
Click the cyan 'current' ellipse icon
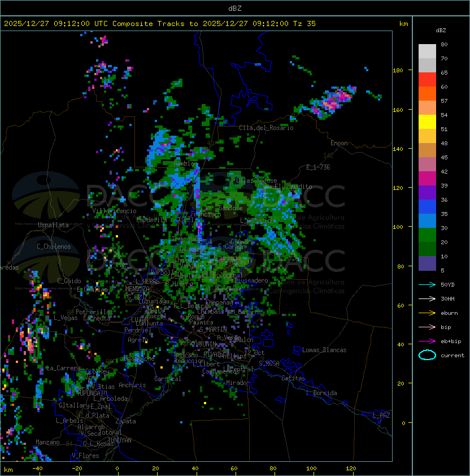click(x=427, y=355)
